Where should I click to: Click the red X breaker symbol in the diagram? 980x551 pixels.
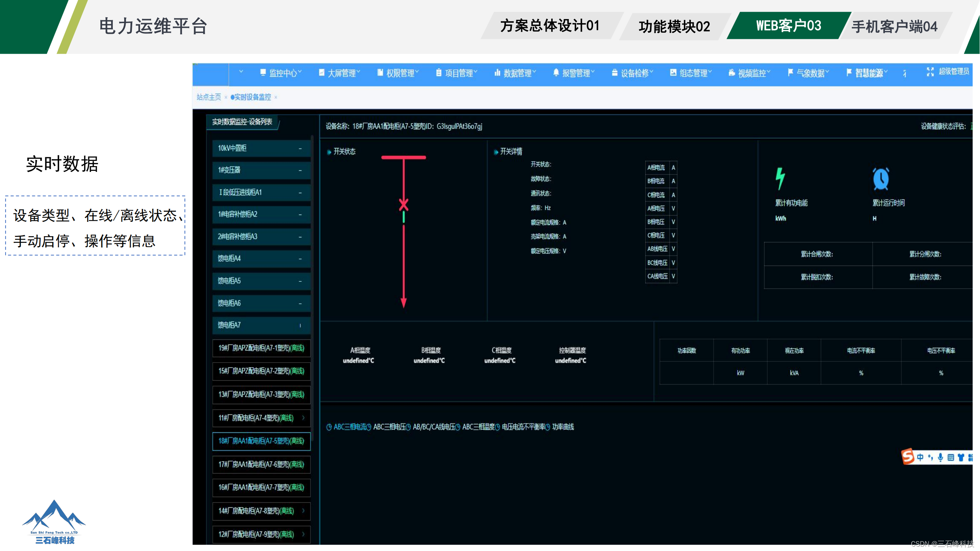pyautogui.click(x=403, y=205)
